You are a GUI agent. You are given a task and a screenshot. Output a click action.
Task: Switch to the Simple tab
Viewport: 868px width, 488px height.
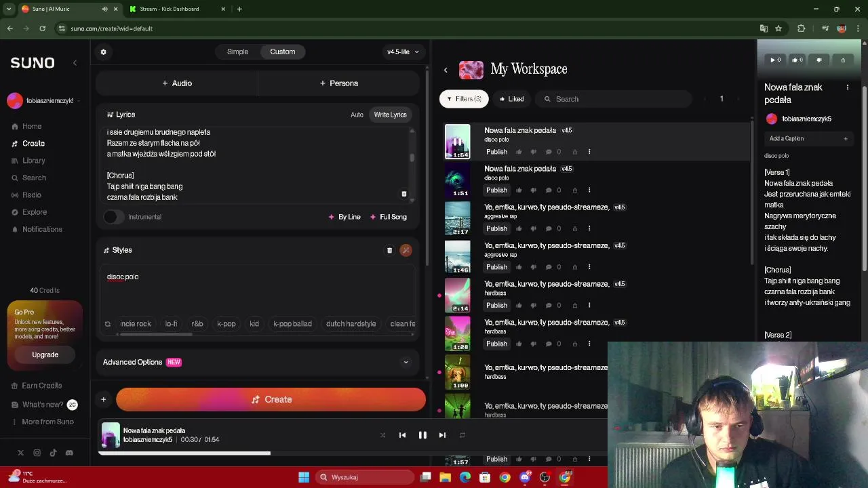pos(237,52)
